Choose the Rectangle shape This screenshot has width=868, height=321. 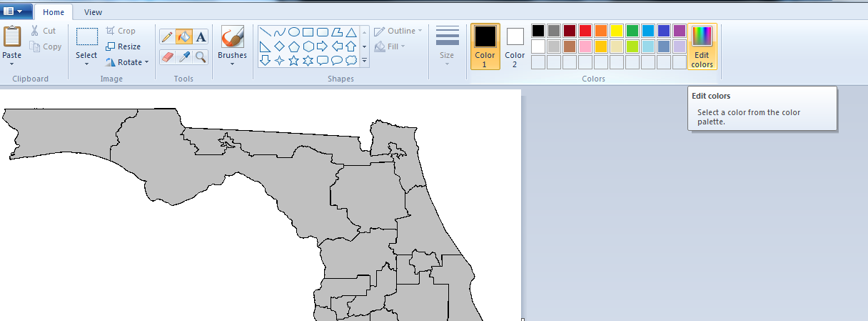click(x=308, y=32)
